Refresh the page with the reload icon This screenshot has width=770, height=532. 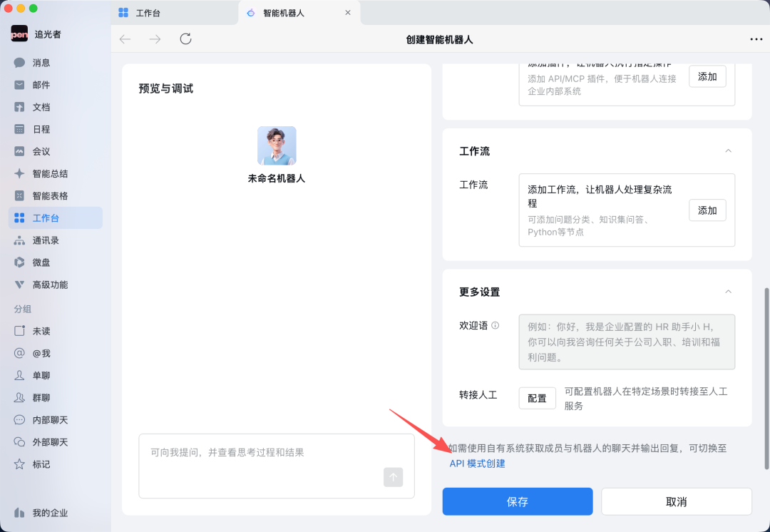tap(185, 39)
